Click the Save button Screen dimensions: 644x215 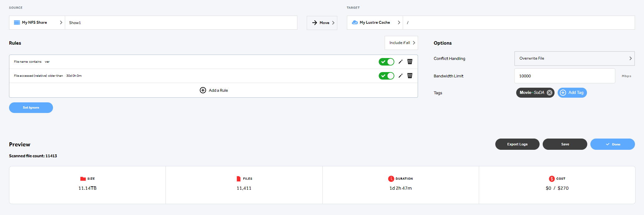565,144
